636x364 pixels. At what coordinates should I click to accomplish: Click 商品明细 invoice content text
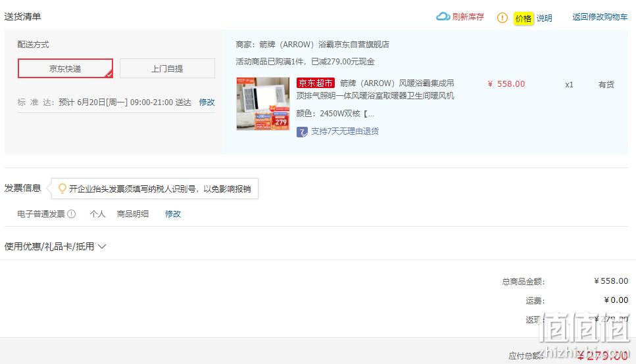pyautogui.click(x=133, y=214)
